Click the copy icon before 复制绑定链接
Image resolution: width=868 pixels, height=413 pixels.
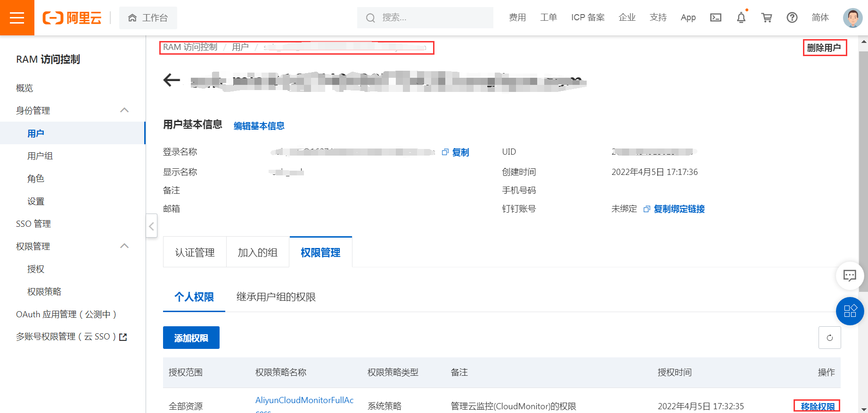647,209
